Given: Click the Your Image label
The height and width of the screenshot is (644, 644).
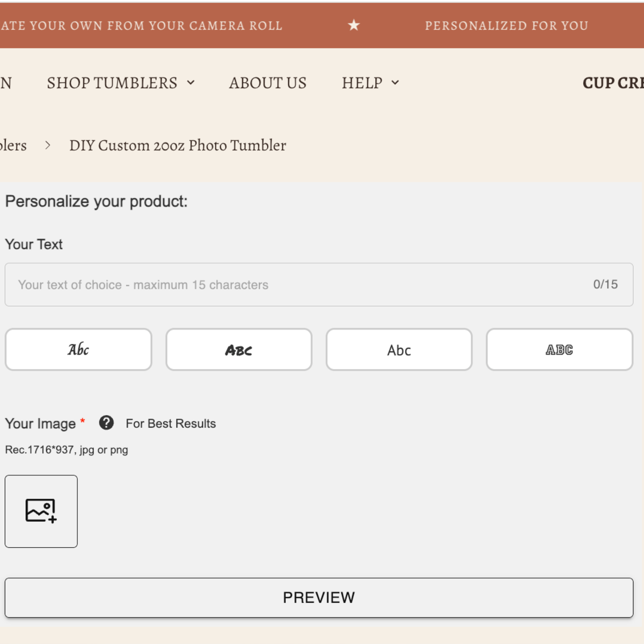Looking at the screenshot, I should pos(40,423).
